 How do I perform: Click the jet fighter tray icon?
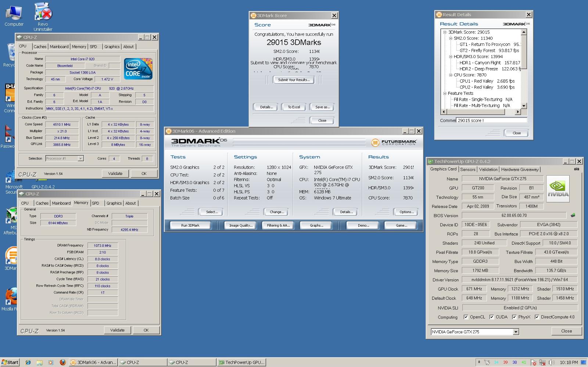(x=487, y=363)
